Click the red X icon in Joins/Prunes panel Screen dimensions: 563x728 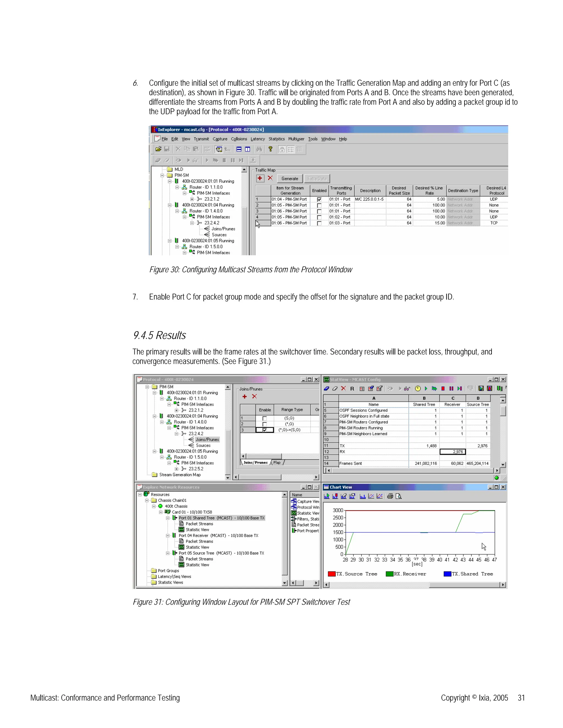click(x=255, y=396)
